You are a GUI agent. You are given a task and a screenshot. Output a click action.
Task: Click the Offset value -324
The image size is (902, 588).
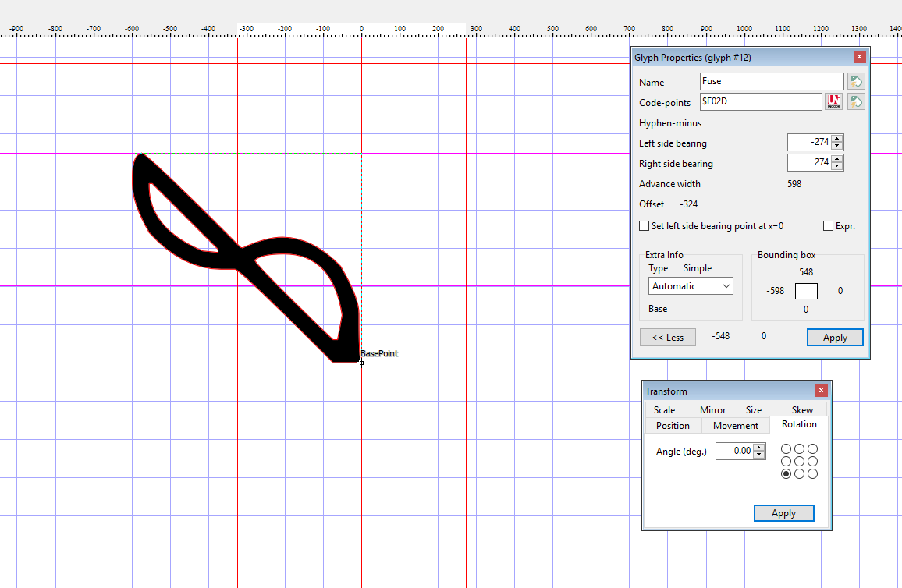[x=688, y=204]
